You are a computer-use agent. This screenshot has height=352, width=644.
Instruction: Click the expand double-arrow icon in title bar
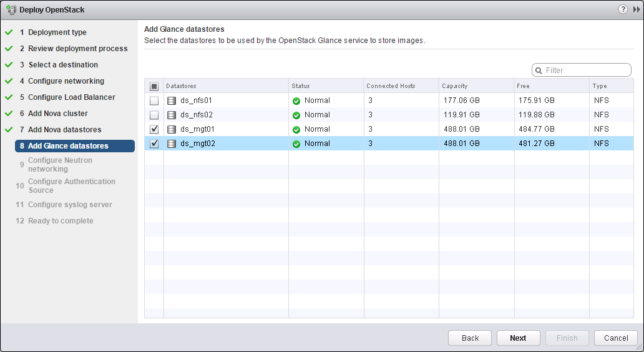(636, 9)
